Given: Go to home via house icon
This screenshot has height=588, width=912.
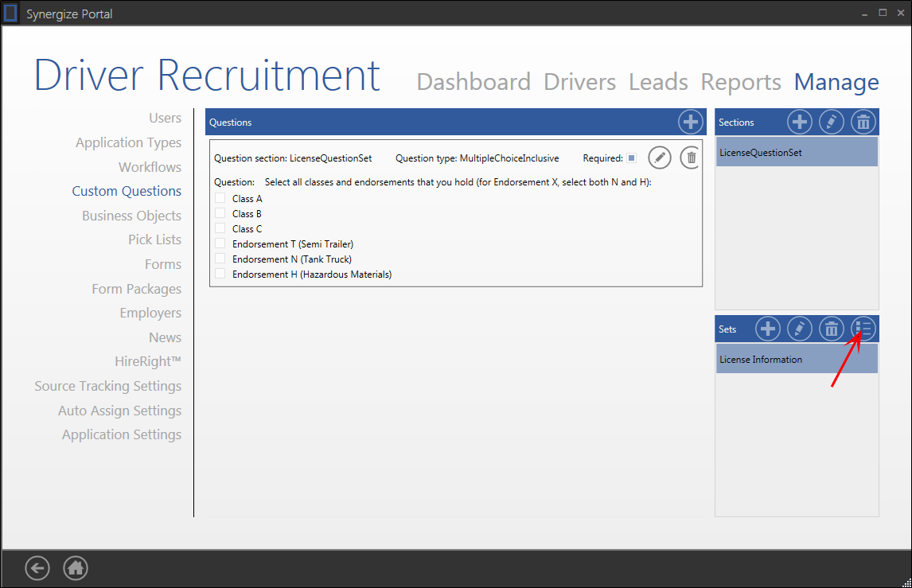Looking at the screenshot, I should (76, 567).
